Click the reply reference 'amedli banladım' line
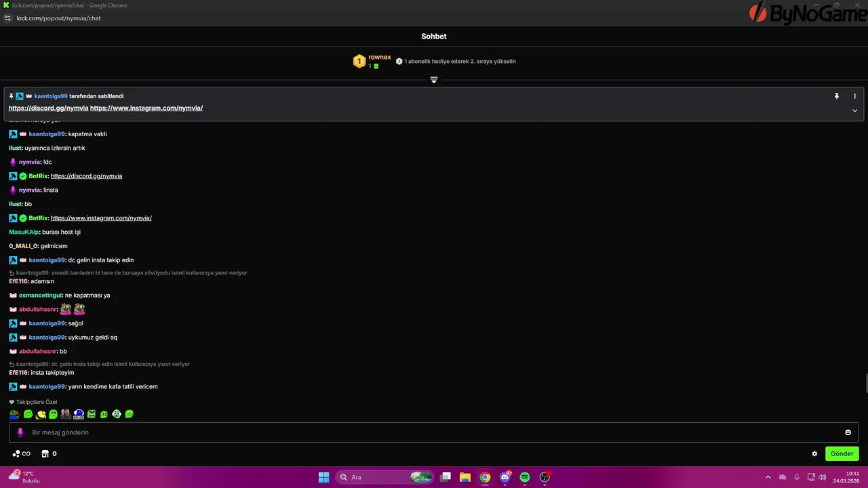 128,273
